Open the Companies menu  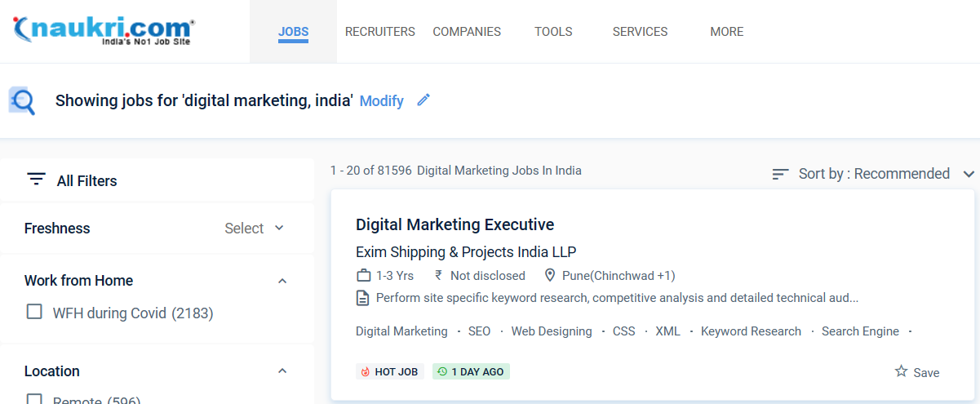click(x=467, y=32)
